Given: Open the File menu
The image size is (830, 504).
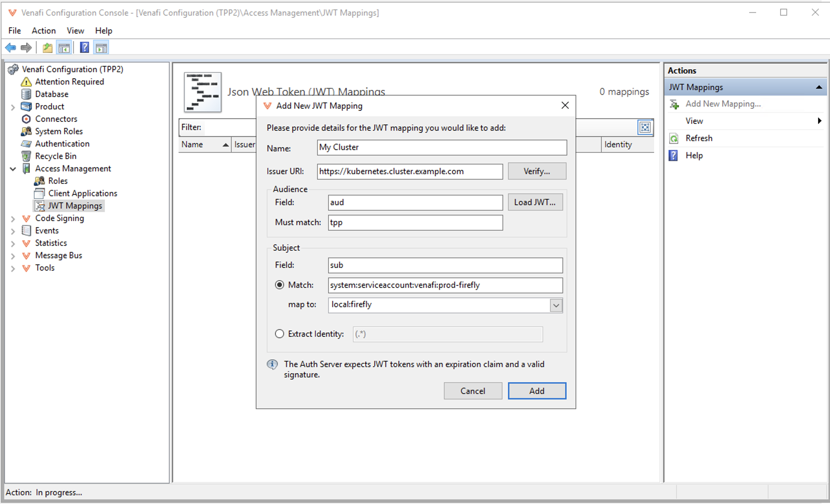Looking at the screenshot, I should tap(14, 30).
